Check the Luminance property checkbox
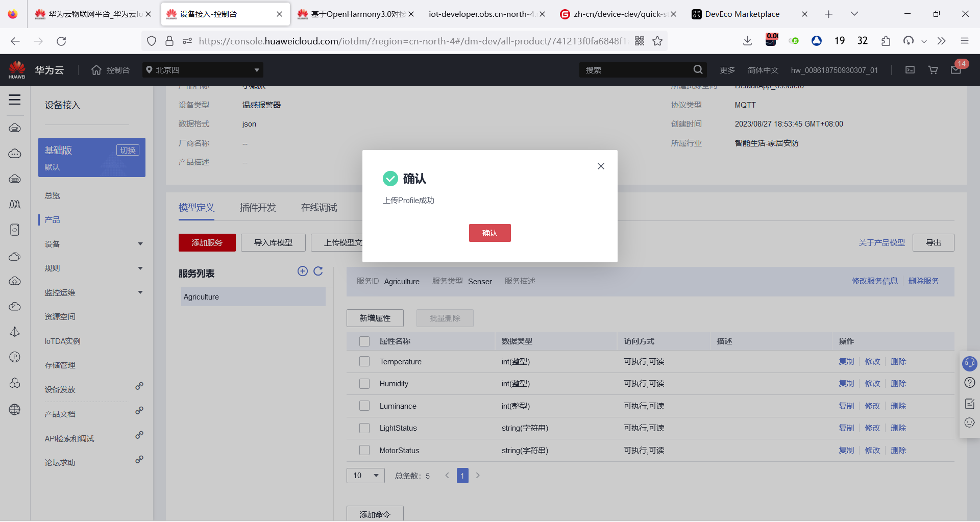The image size is (980, 522). 364,406
